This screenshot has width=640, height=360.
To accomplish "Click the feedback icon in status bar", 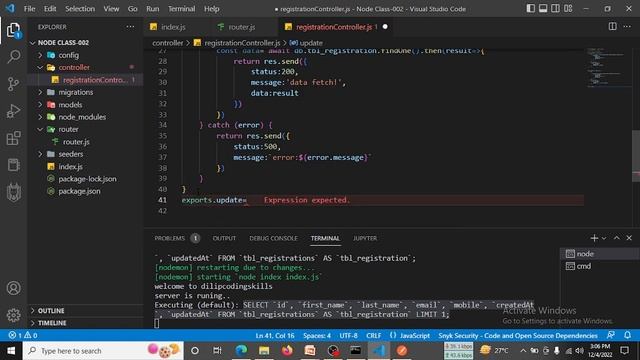I will pos(611,335).
